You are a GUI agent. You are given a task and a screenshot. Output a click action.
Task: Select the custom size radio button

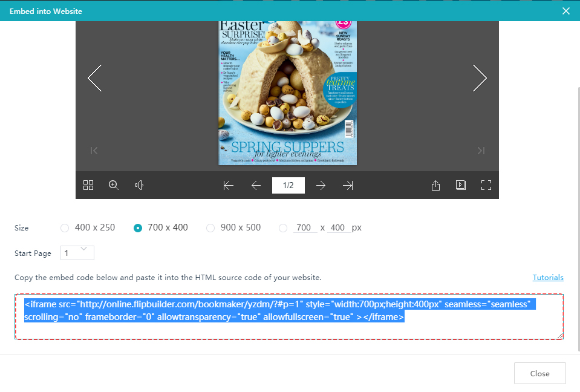[x=283, y=228]
